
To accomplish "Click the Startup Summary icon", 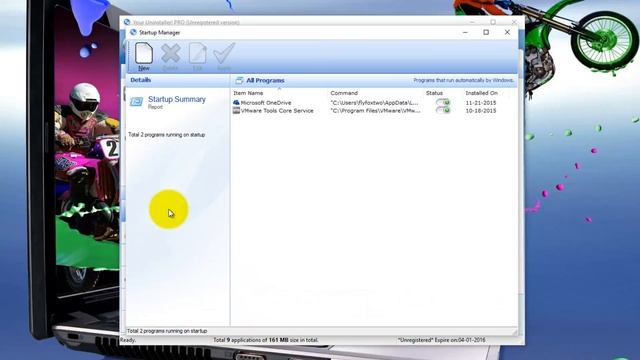I will coord(136,101).
